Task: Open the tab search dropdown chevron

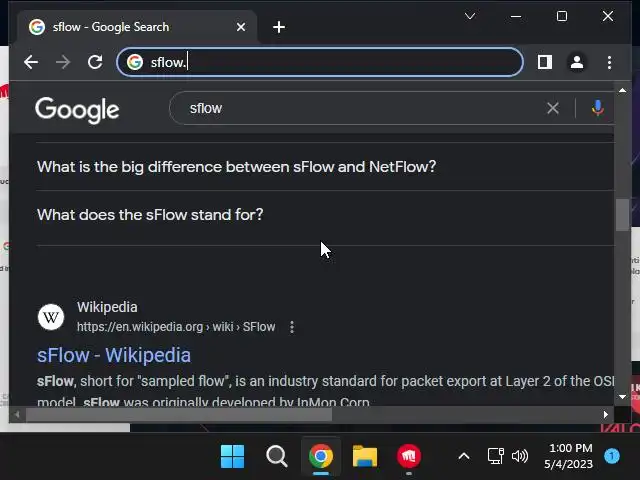Action: click(x=470, y=16)
